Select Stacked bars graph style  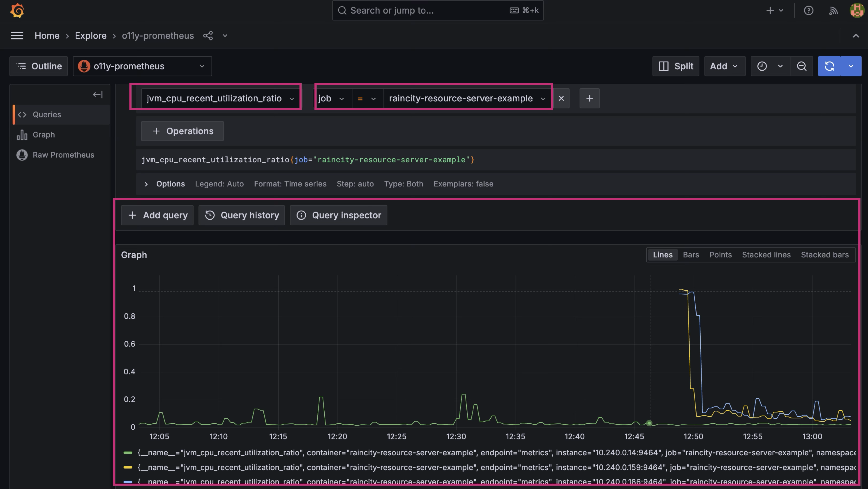click(824, 255)
